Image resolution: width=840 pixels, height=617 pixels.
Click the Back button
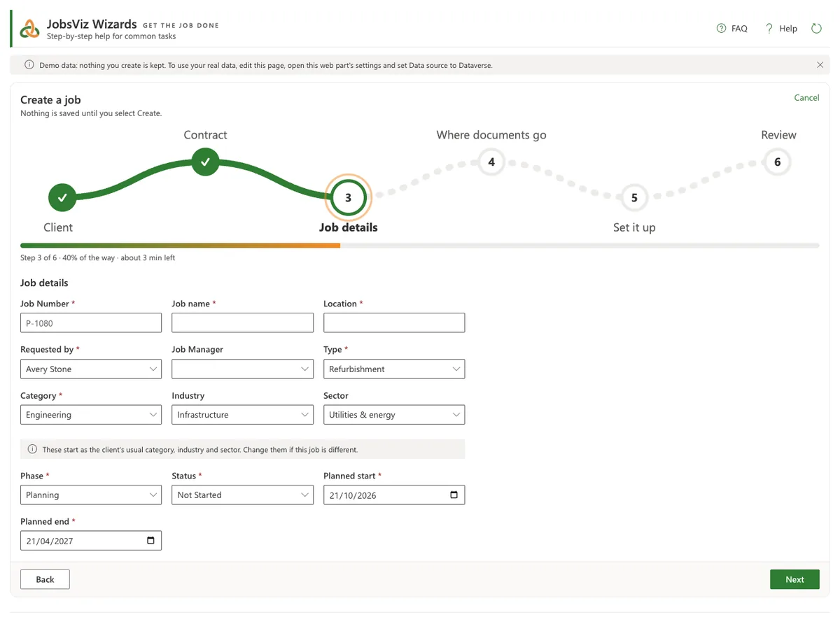click(x=45, y=579)
